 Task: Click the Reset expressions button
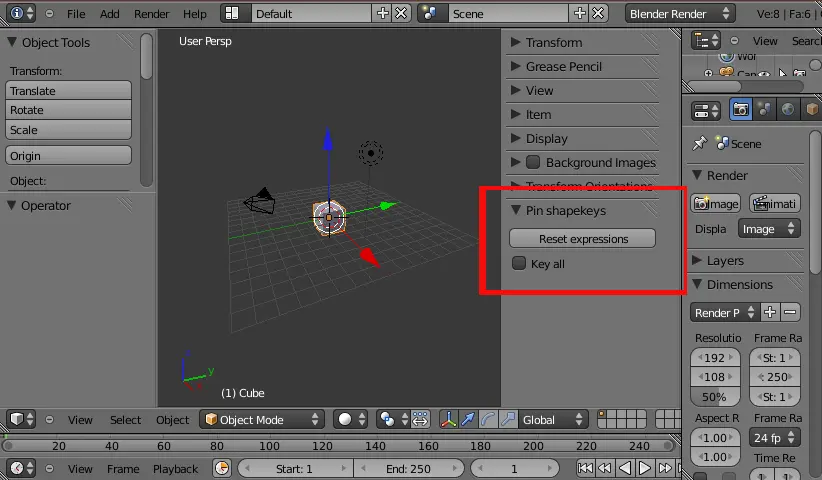582,239
